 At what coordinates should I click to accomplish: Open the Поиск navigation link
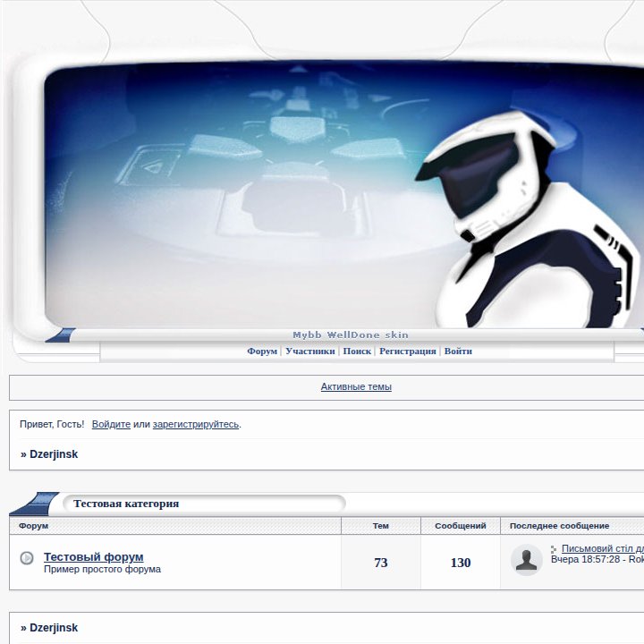point(357,352)
